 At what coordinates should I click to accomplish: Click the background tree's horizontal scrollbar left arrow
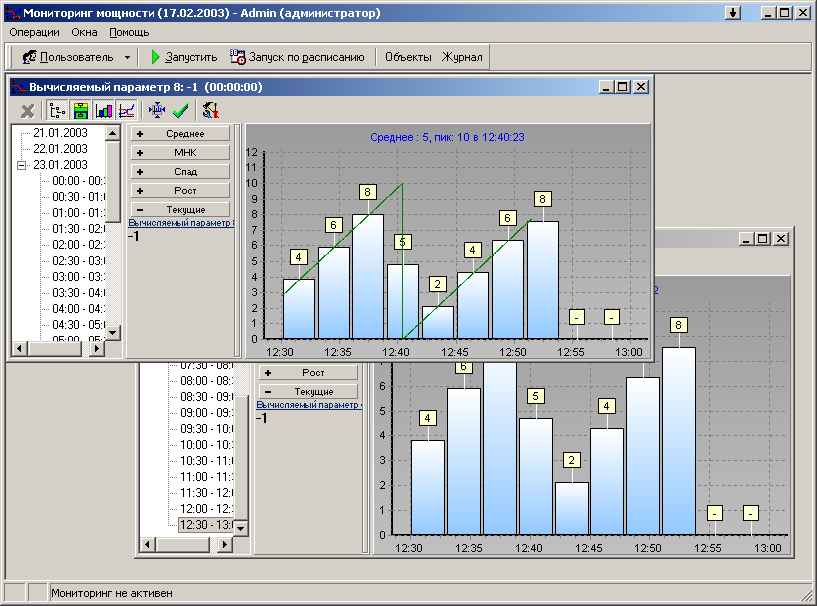(x=147, y=545)
